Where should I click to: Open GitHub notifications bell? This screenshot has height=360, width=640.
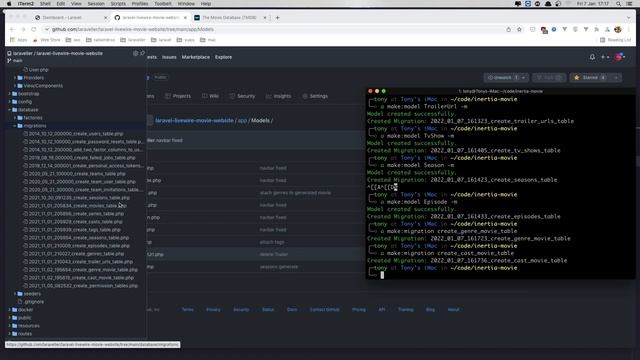click(592, 57)
